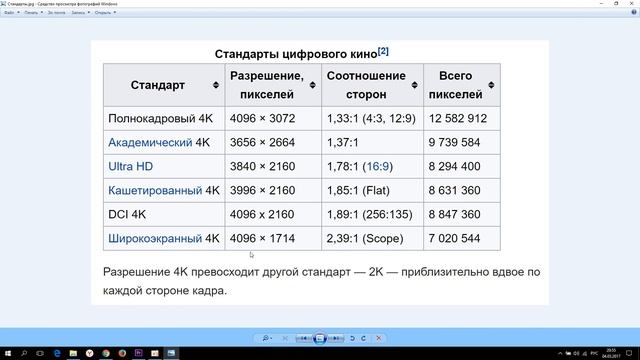
Task: Open the Windows Start menu
Action: pos(7,353)
